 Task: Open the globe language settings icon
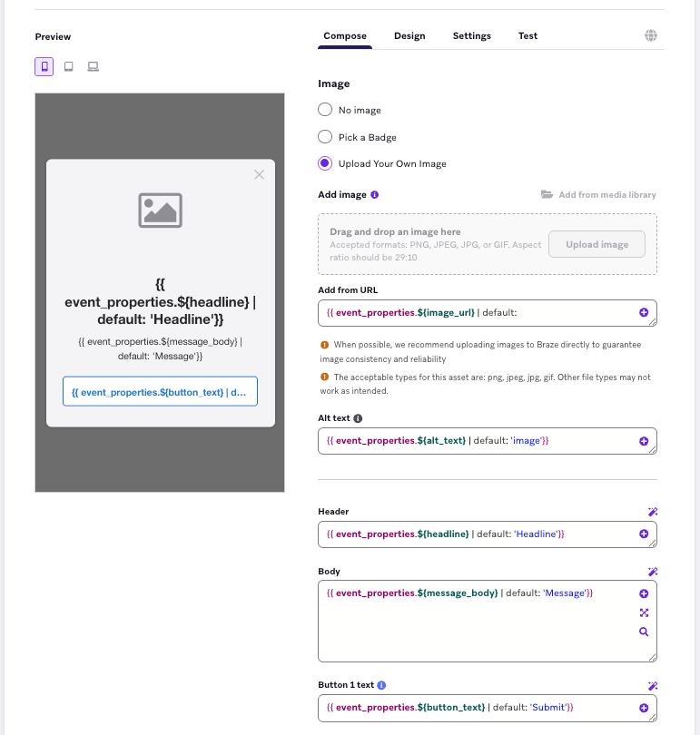click(x=651, y=36)
